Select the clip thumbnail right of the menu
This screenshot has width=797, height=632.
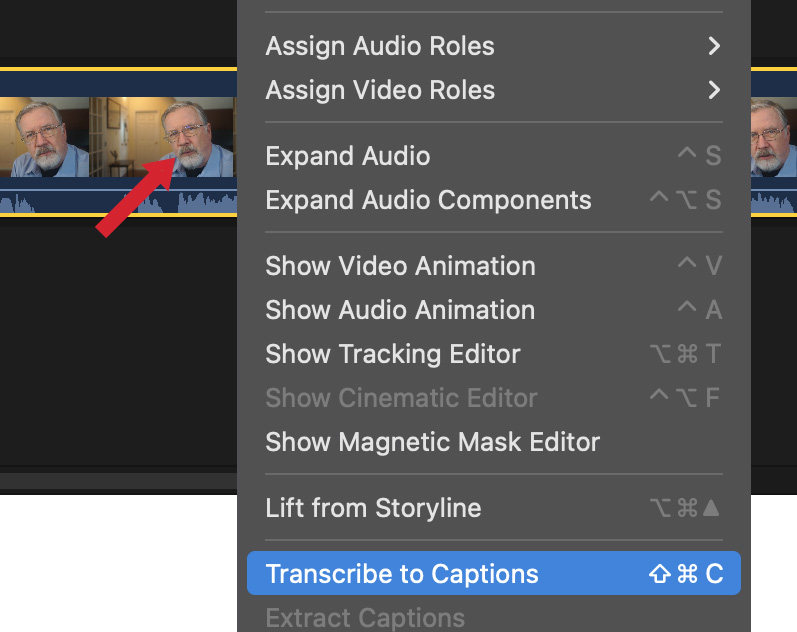[774, 136]
